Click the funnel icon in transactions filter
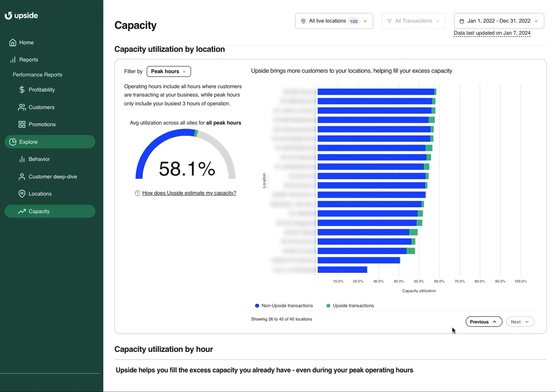Image resolution: width=556 pixels, height=392 pixels. 390,21
